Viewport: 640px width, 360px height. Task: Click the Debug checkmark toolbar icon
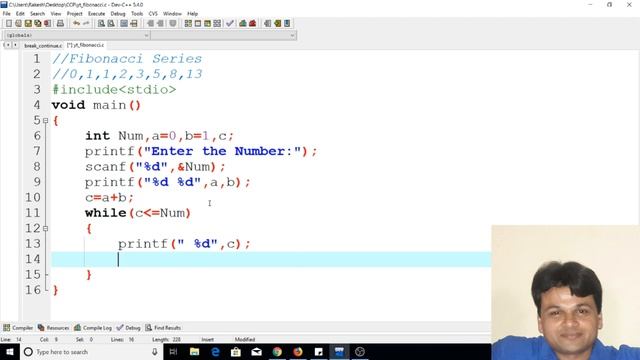tap(230, 24)
